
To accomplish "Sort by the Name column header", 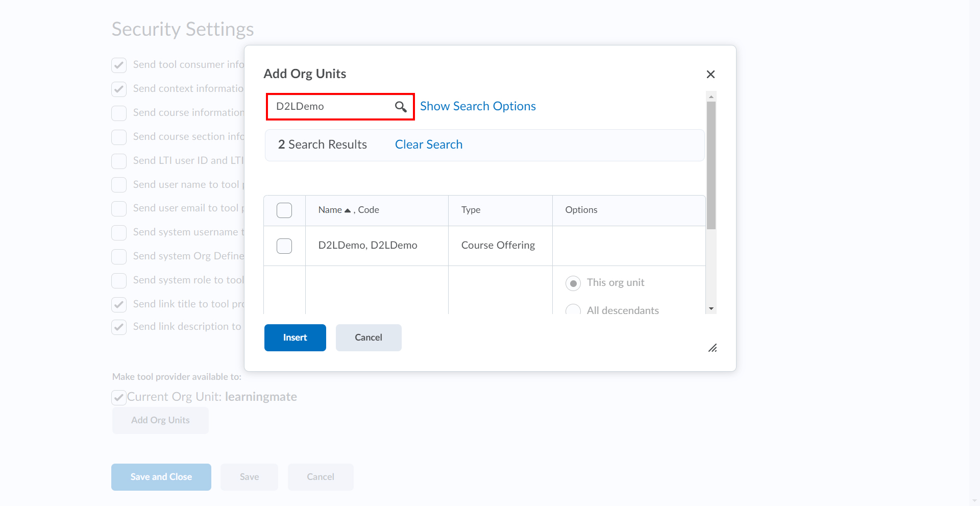I will 330,210.
